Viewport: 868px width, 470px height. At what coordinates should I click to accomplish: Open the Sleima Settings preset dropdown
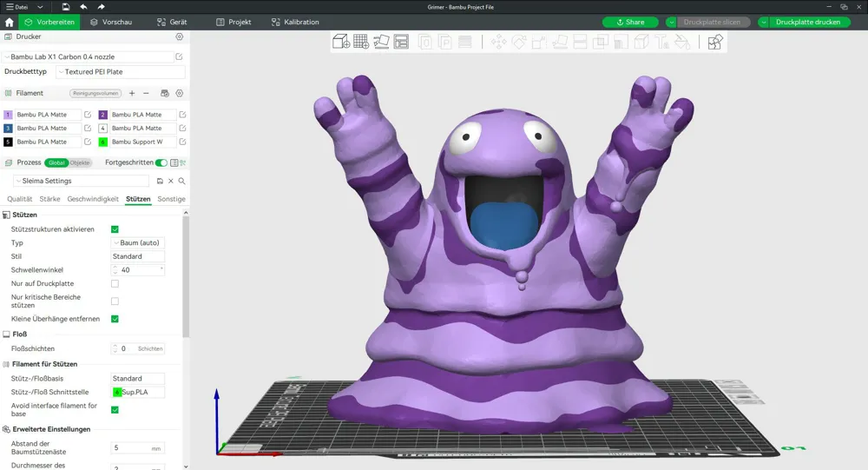(82, 181)
